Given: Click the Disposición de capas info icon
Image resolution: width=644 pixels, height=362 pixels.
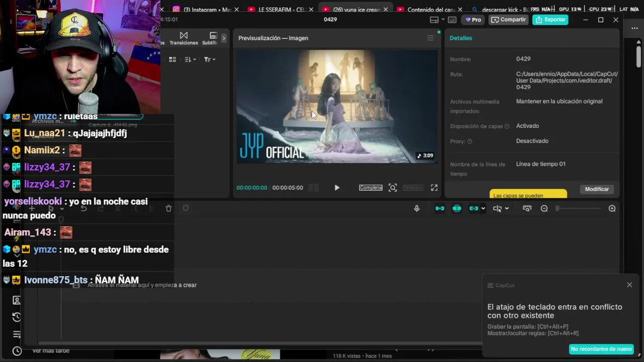Looking at the screenshot, I should coord(507,126).
